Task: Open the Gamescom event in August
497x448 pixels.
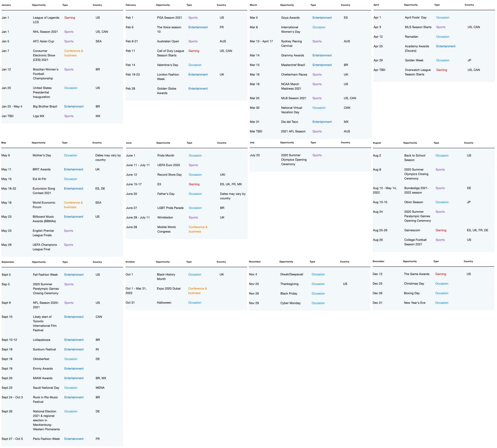Action: coord(412,231)
